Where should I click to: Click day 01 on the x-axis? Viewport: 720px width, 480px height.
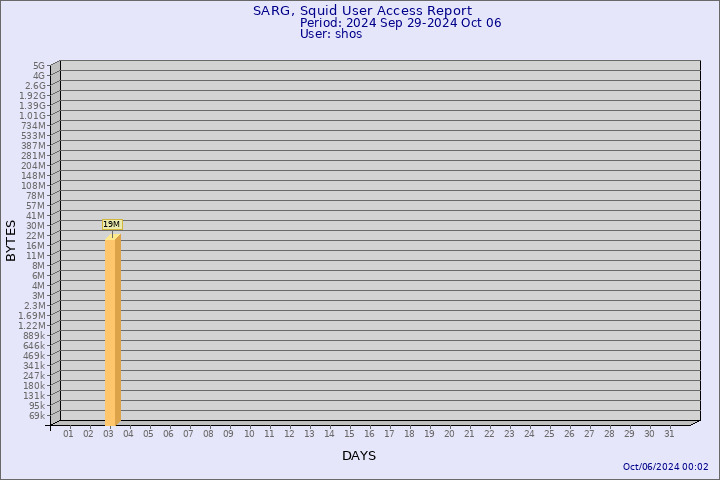[68, 434]
